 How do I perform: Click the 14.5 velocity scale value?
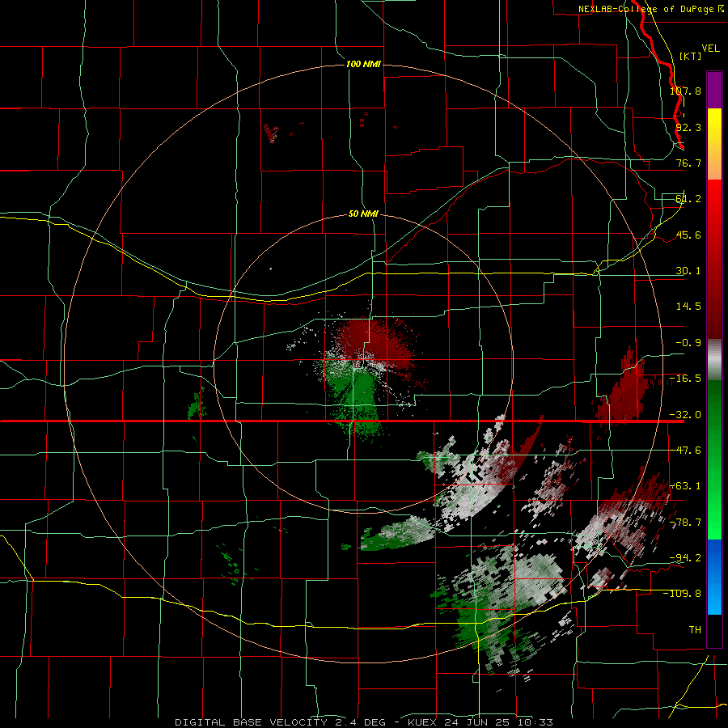688,307
